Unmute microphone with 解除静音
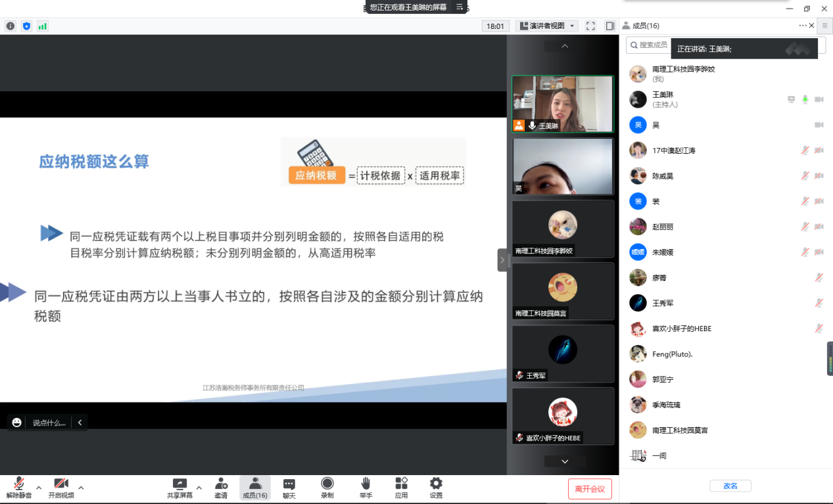Image resolution: width=833 pixels, height=504 pixels. click(x=19, y=484)
